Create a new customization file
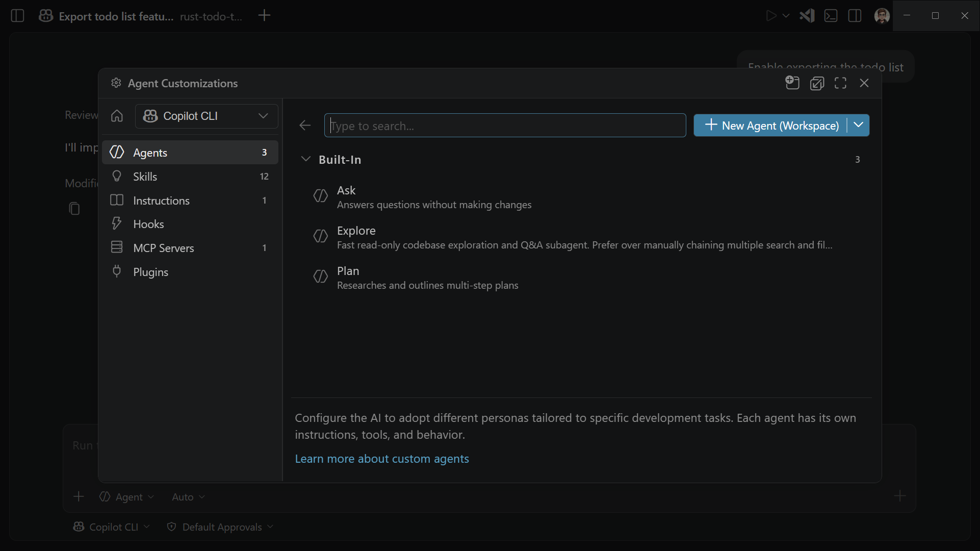 (x=792, y=83)
